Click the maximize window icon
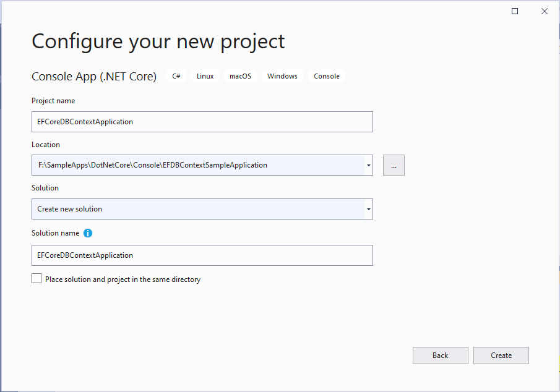Screen dimensions: 560x392 tap(515, 11)
